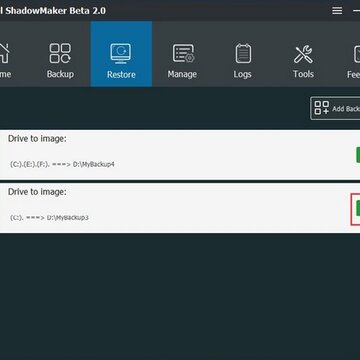Click the Home house icon

(x=3, y=53)
